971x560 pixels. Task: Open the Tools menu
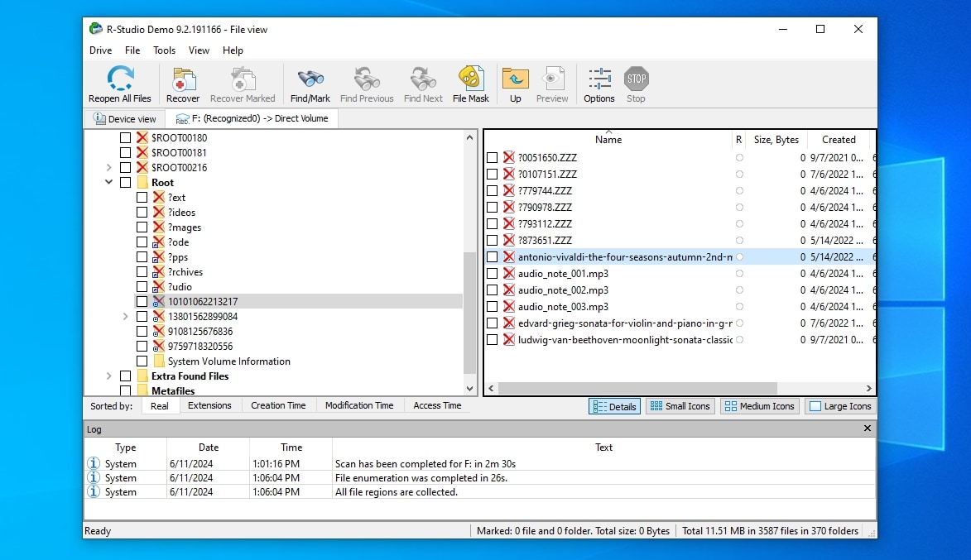pyautogui.click(x=164, y=50)
